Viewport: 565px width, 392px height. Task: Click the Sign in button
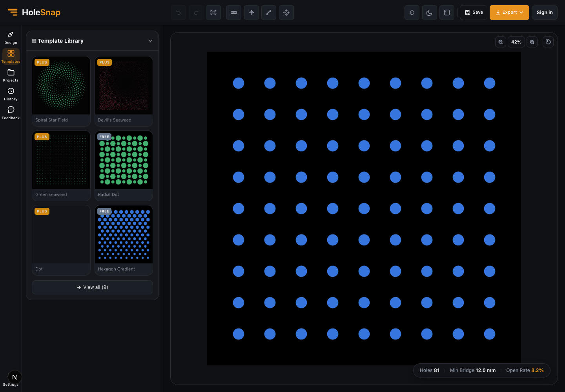pyautogui.click(x=545, y=13)
